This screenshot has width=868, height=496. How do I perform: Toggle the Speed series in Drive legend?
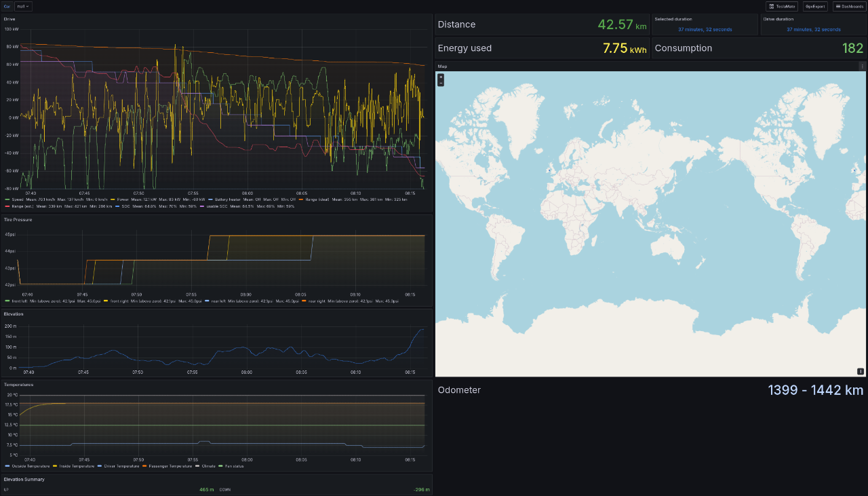(18, 199)
